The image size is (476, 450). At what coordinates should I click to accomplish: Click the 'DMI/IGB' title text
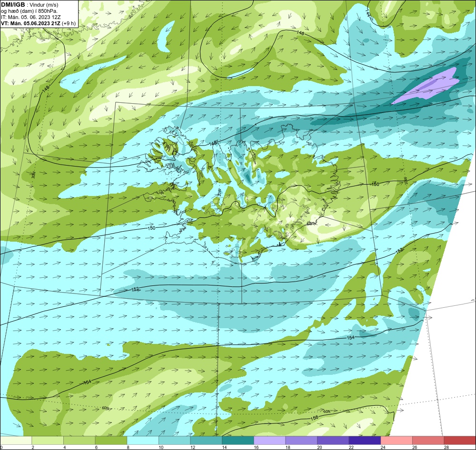click(x=13, y=5)
